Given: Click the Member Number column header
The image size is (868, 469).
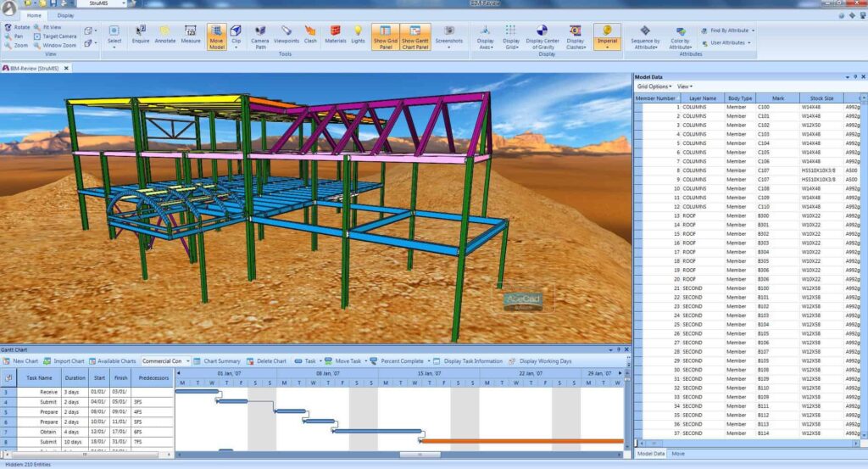Looking at the screenshot, I should coord(657,98).
